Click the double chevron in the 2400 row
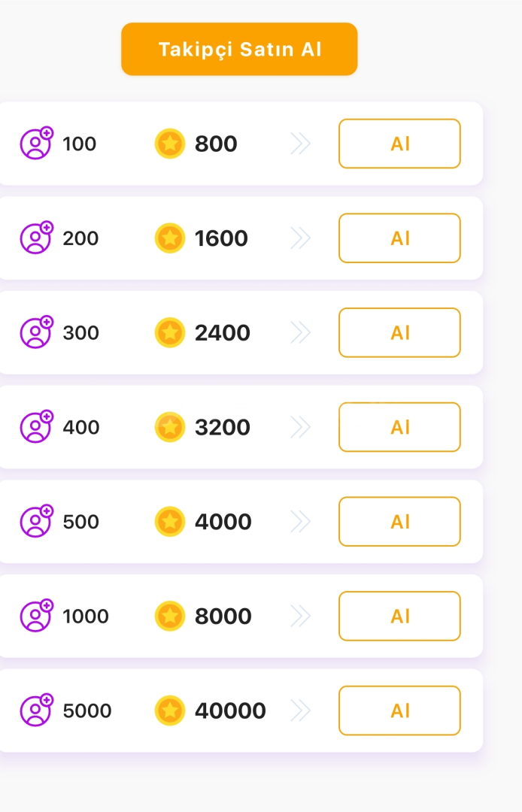 click(300, 332)
